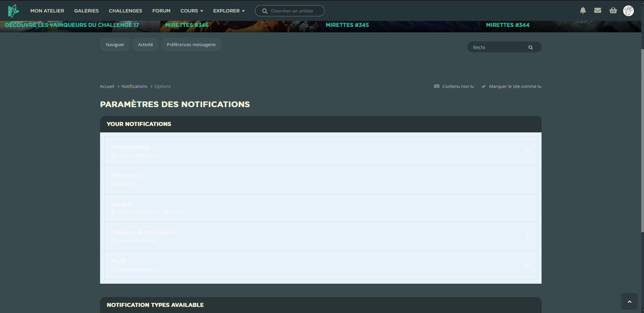Open the Challenges menu item

click(x=125, y=11)
